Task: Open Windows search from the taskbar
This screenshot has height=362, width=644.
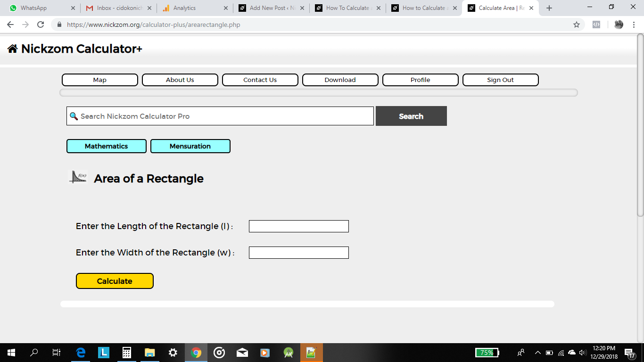Action: click(34, 353)
